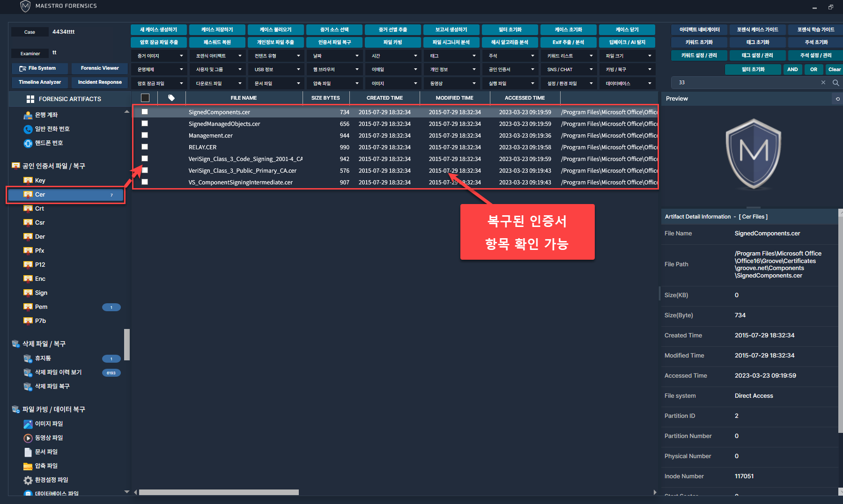This screenshot has height=504, width=843.
Task: Click the Pem certificate icon in sidebar
Action: click(28, 307)
